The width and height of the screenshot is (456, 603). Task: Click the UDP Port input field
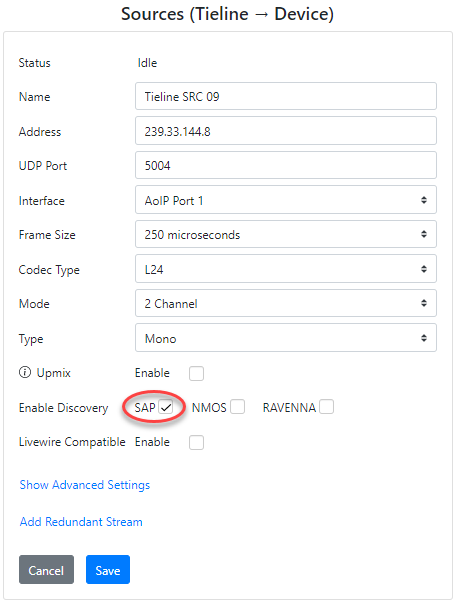(286, 165)
